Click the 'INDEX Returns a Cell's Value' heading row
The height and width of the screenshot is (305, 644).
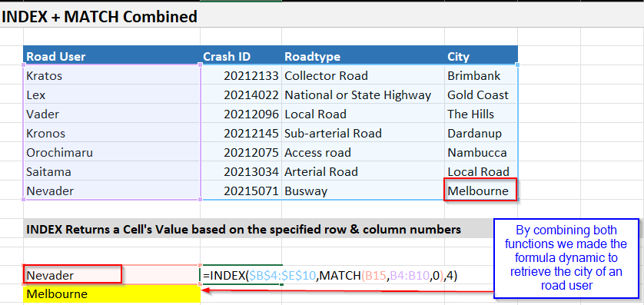point(259,229)
